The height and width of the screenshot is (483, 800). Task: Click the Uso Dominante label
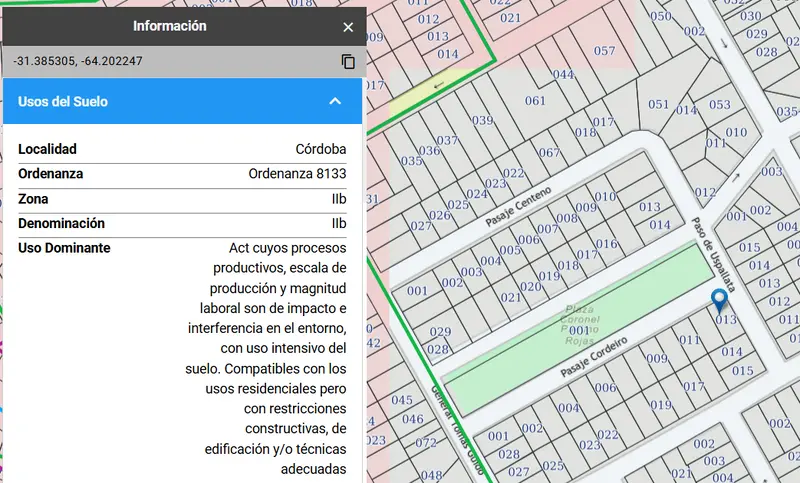(x=64, y=248)
